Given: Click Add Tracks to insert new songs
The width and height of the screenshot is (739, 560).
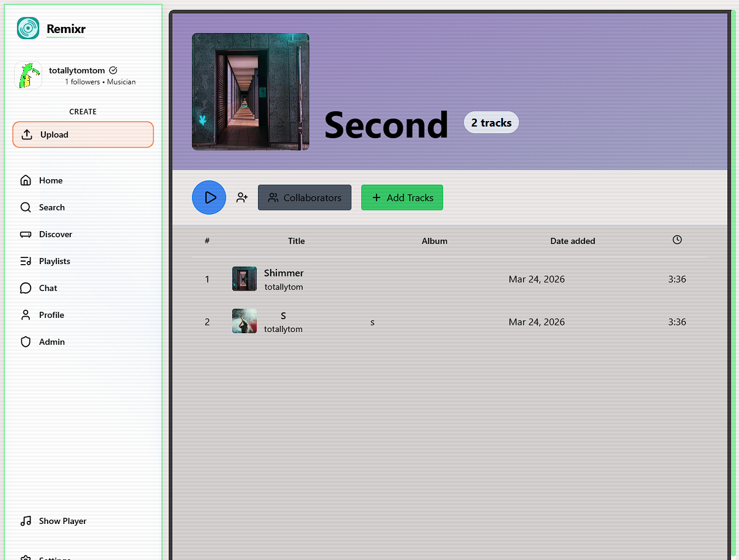Looking at the screenshot, I should pos(402,197).
